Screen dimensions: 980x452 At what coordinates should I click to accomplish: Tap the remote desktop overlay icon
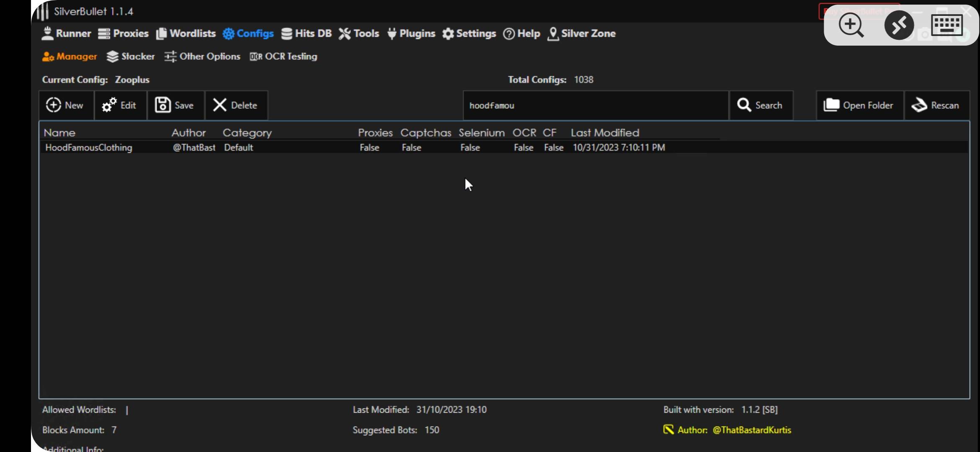coord(899,25)
